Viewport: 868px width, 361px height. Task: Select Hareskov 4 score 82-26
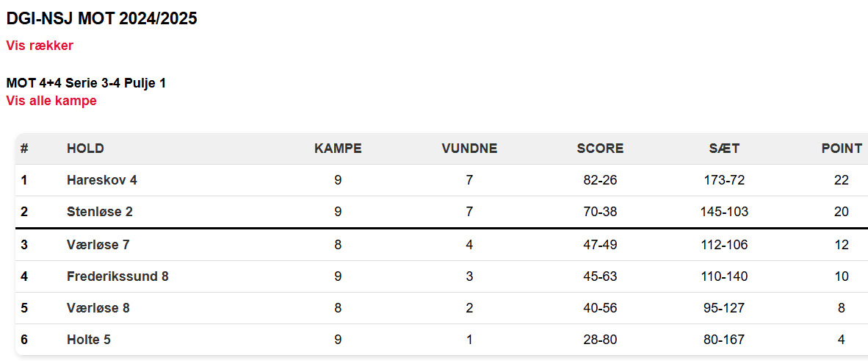click(x=600, y=180)
